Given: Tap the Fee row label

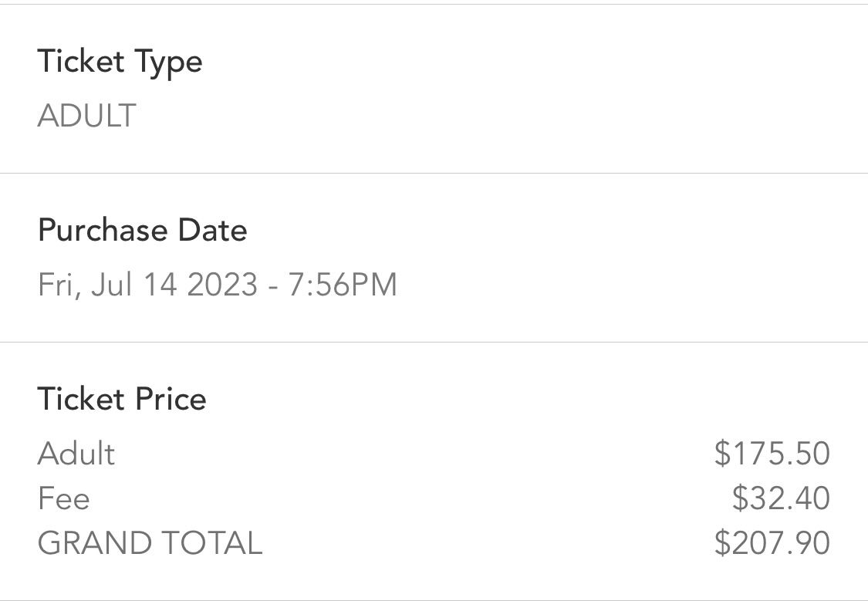Looking at the screenshot, I should point(64,498).
